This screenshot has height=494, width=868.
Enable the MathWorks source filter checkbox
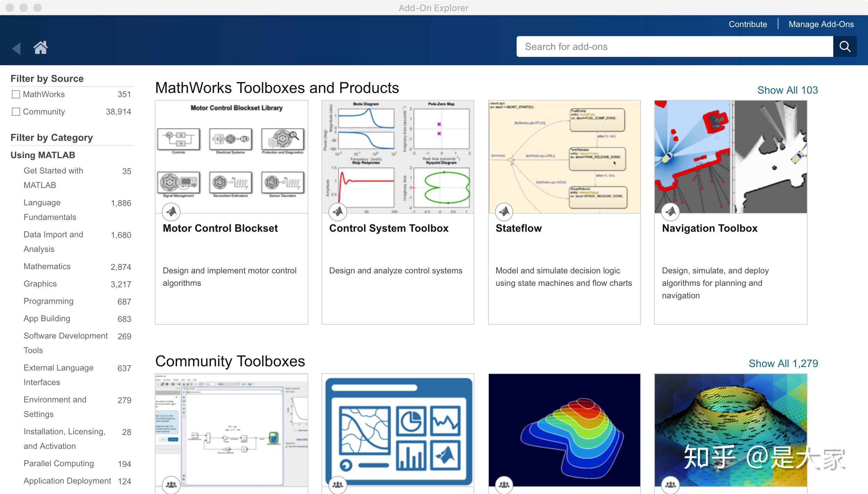(16, 94)
